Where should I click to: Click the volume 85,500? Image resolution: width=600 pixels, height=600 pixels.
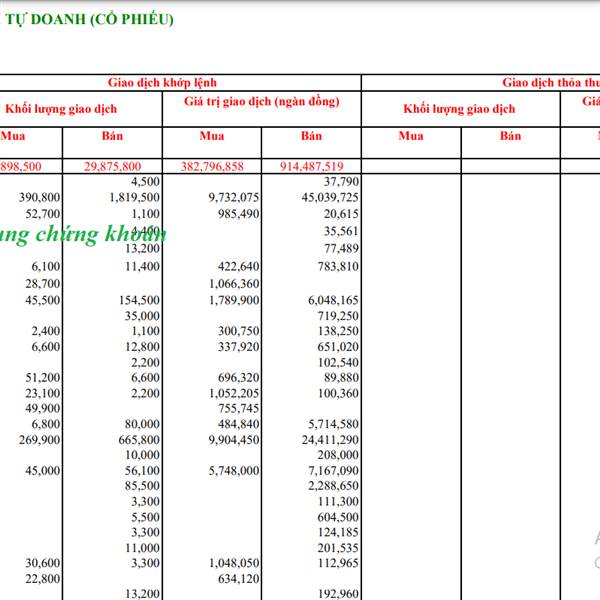[142, 486]
